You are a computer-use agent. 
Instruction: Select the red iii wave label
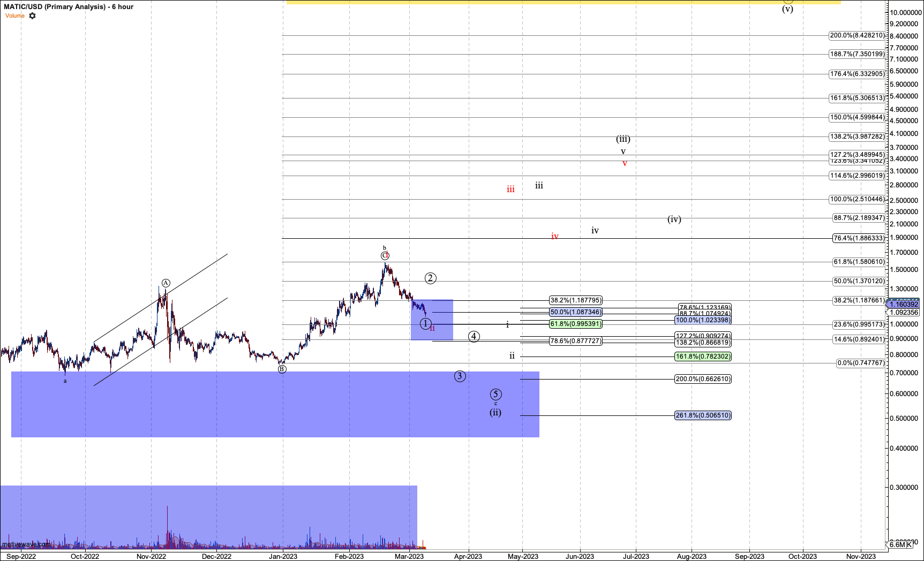click(x=510, y=189)
